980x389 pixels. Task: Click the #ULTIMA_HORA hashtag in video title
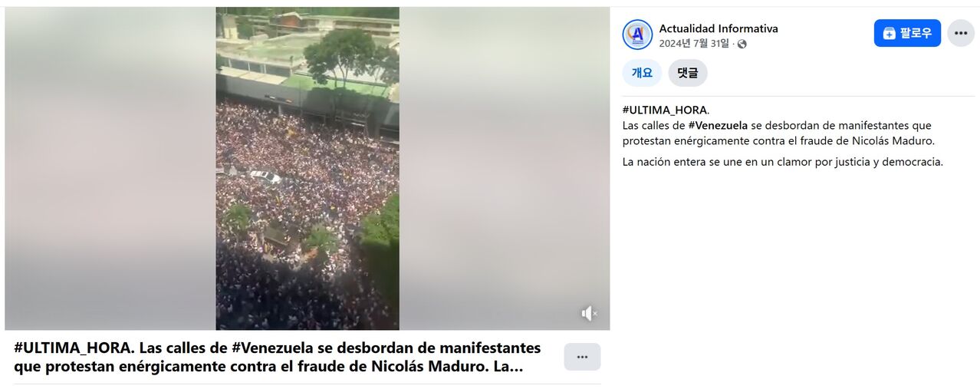72,348
